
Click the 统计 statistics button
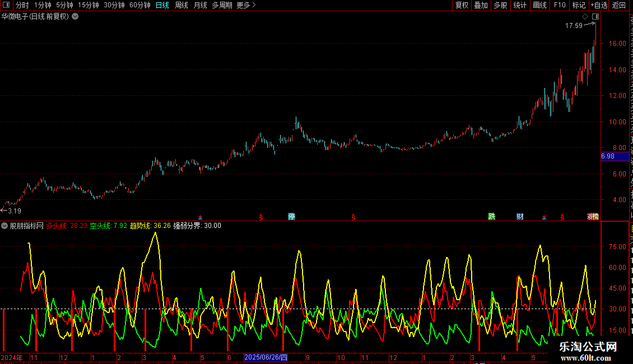tap(519, 5)
